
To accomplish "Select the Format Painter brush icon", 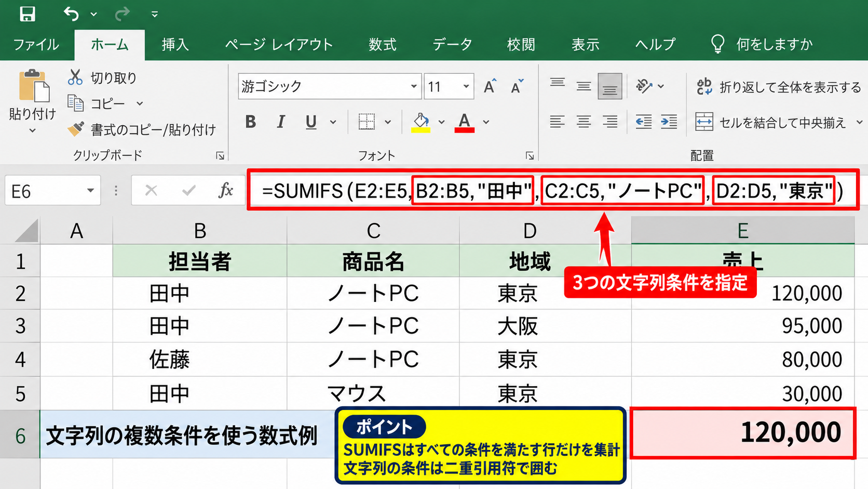I will 76,129.
